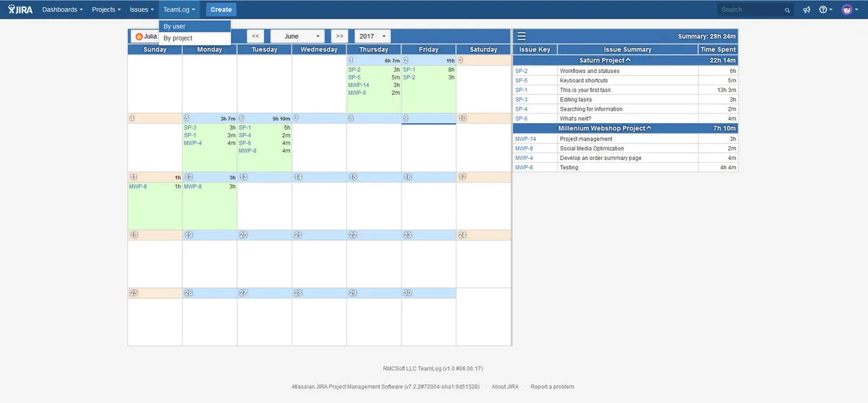Click MWP-8 entry on Sunday June 11
Image resolution: width=868 pixels, height=403 pixels.
click(x=138, y=186)
